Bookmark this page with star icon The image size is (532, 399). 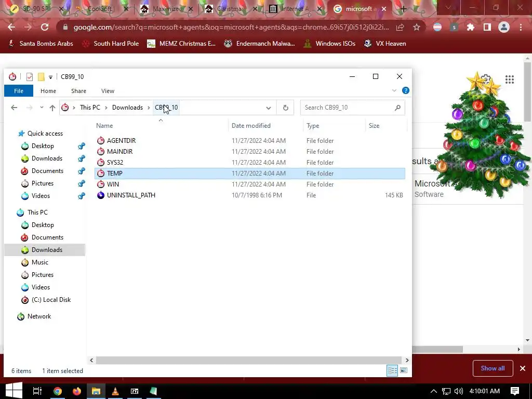(417, 27)
